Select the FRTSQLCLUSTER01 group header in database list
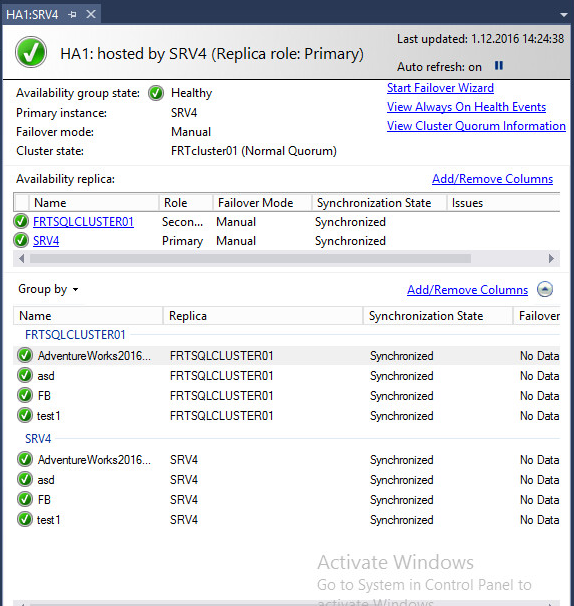Screen dimensions: 574x606 tap(75, 335)
